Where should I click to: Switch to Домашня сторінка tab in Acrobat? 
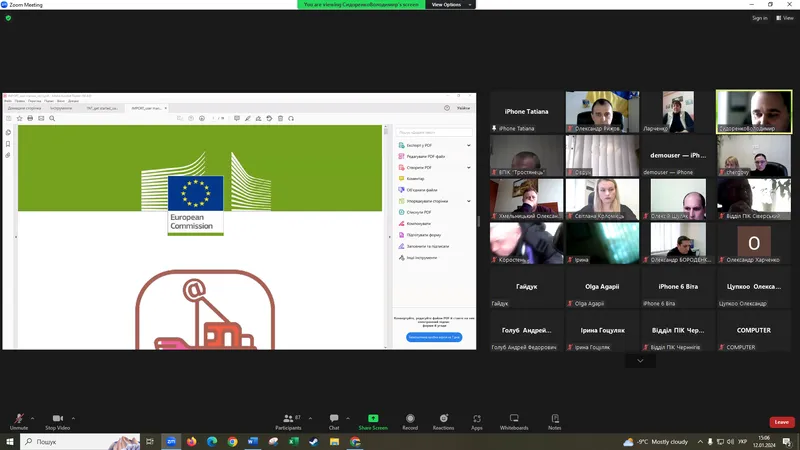[x=24, y=108]
